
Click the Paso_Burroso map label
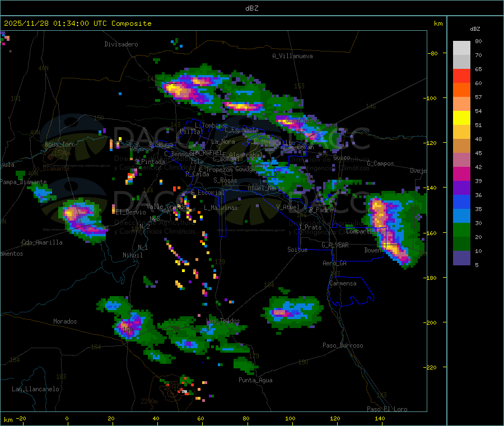343,346
